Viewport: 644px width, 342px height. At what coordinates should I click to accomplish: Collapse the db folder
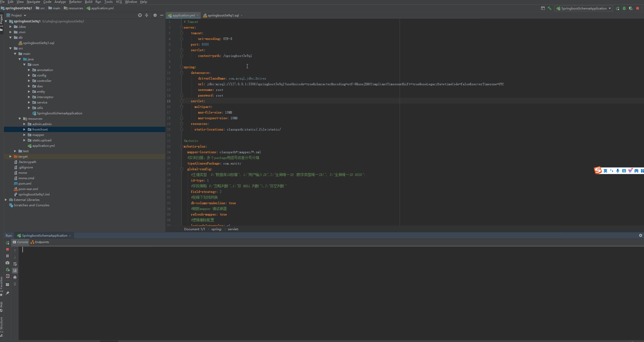(11, 37)
